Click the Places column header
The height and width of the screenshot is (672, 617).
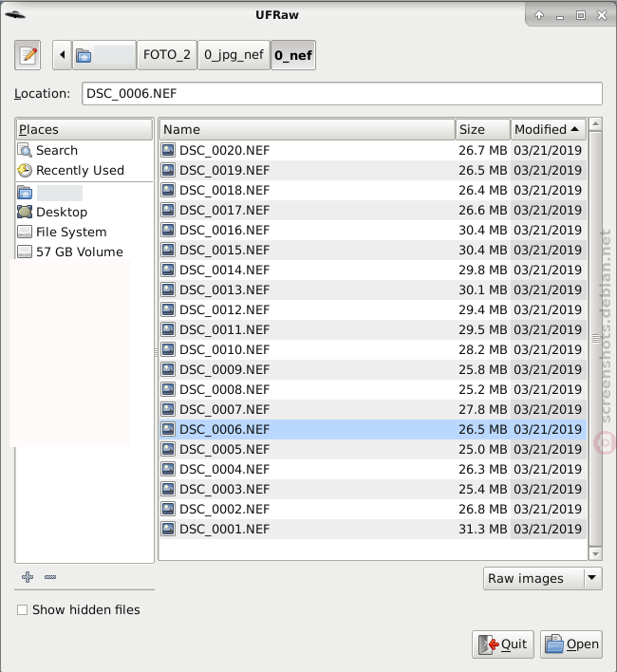84,129
